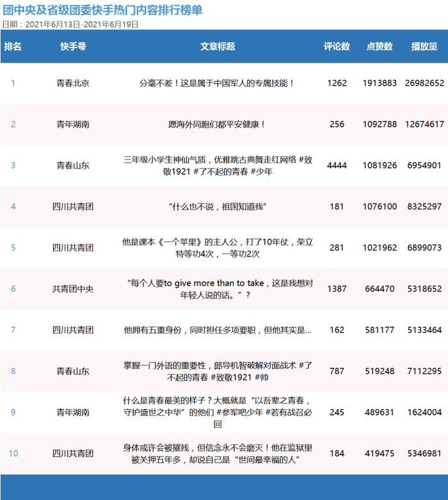This screenshot has width=448, height=500.
Task: Select play count 8325297
Action: pos(424,207)
